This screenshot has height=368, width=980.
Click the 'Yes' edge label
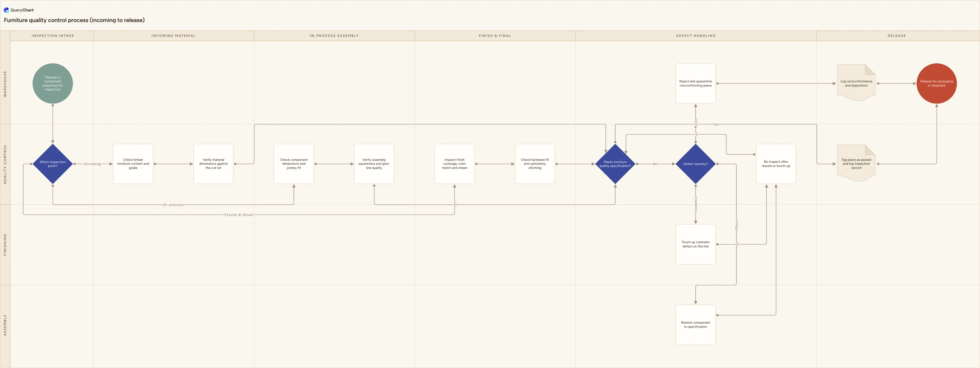tap(716, 125)
